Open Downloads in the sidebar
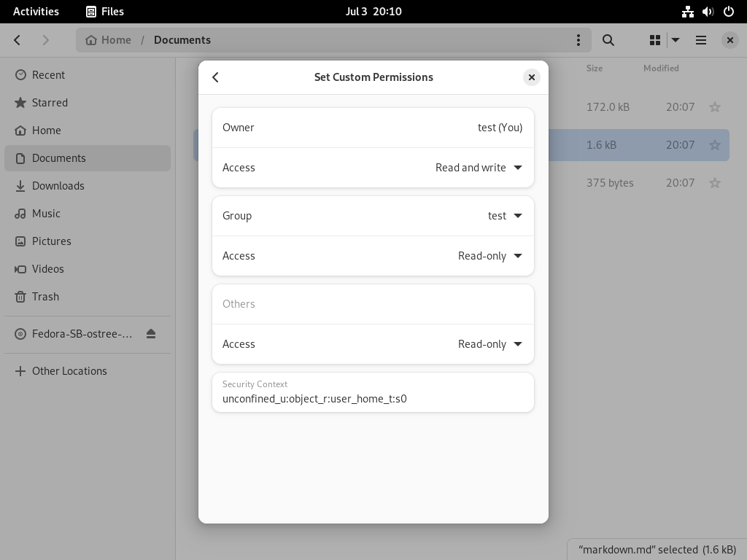The width and height of the screenshot is (747, 560). click(x=88, y=186)
